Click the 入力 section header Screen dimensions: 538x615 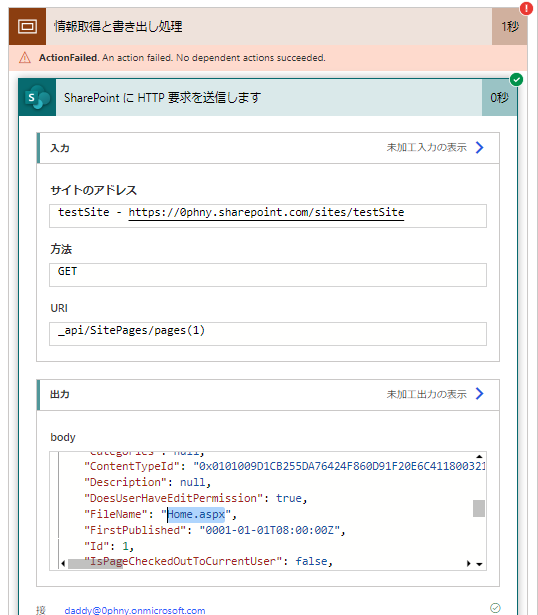coord(268,148)
